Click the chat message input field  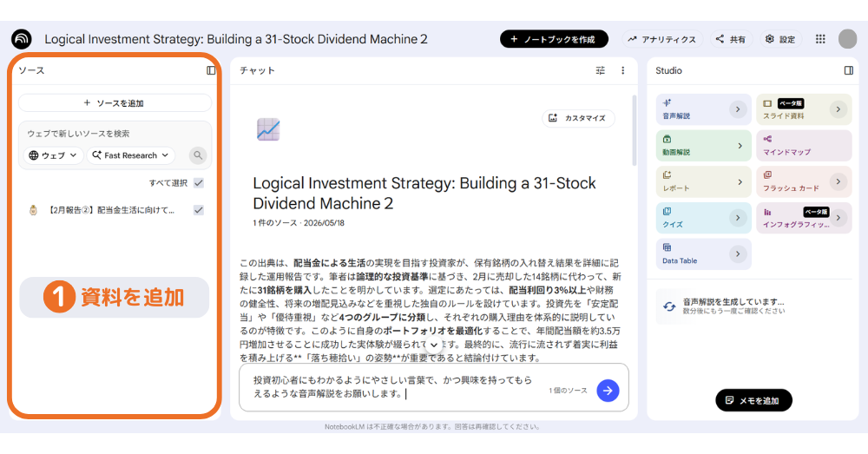(393, 387)
